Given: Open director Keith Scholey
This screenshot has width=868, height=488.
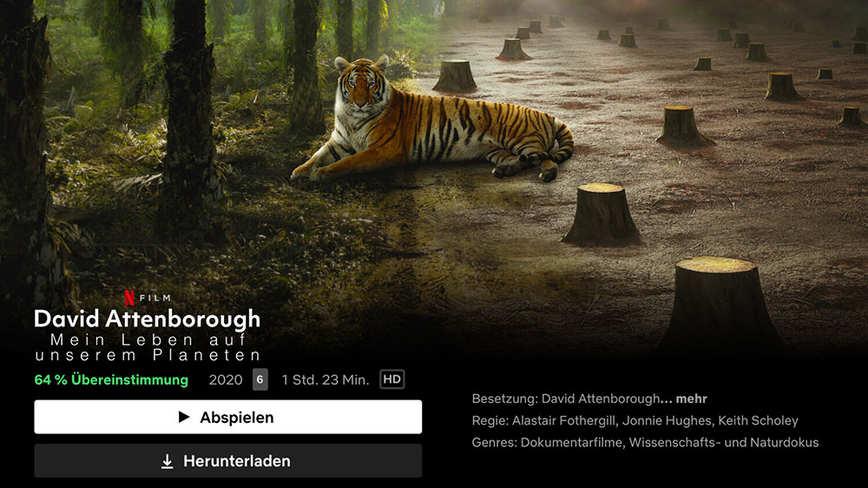Looking at the screenshot, I should pyautogui.click(x=759, y=421).
